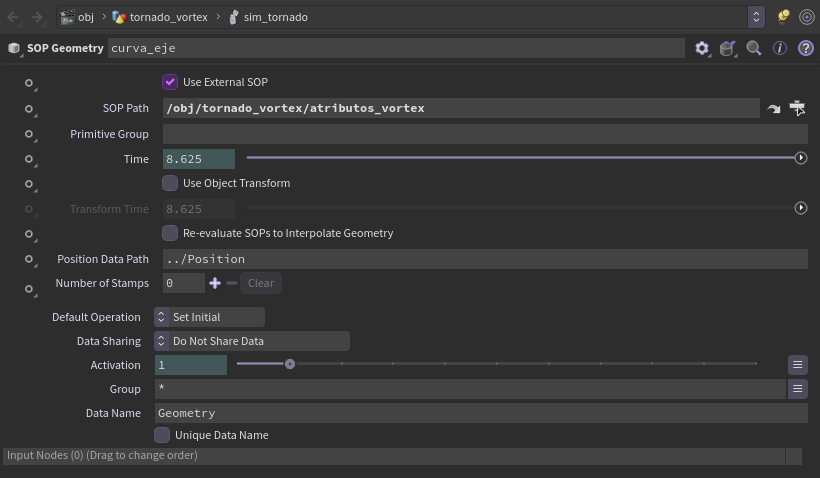Enable Re-evaluate SOPs to Interpolate Geometry
Screen dimensions: 820x478
[170, 233]
